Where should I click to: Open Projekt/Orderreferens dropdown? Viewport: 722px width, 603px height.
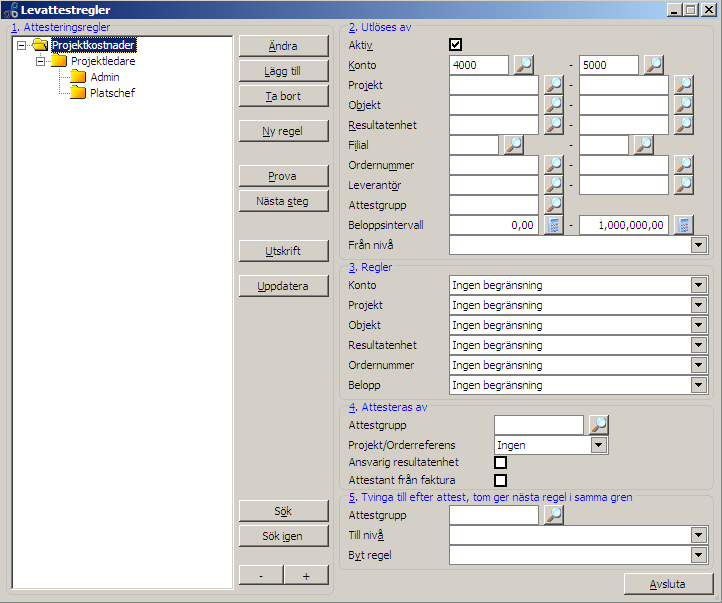[598, 445]
